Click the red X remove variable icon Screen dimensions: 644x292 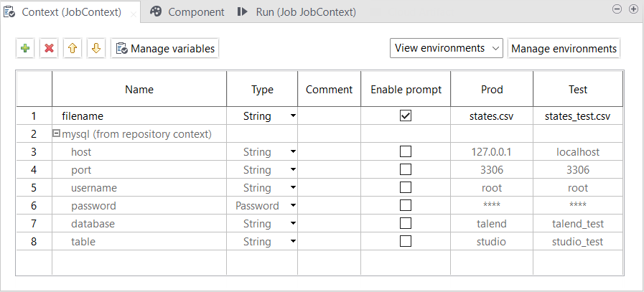(x=49, y=49)
